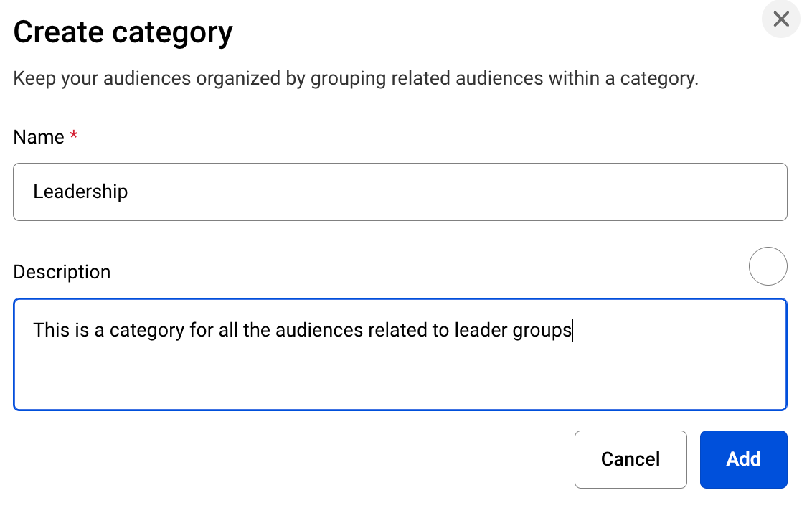Click empty right side of the Name field
The image size is (812, 508).
574,192
